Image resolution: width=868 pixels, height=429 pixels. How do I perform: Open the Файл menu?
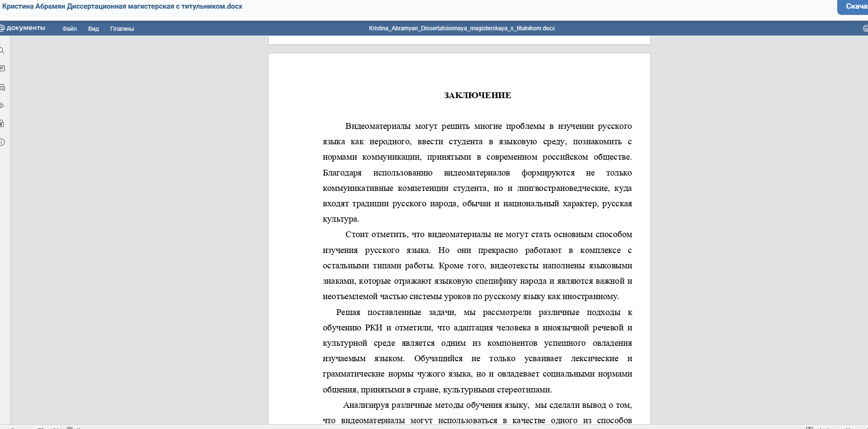(69, 29)
